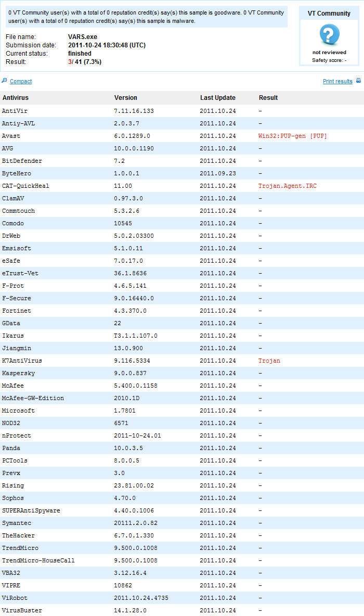Click the CAT-QuickHeal result Trojan.Agent.IRC

coord(288,186)
